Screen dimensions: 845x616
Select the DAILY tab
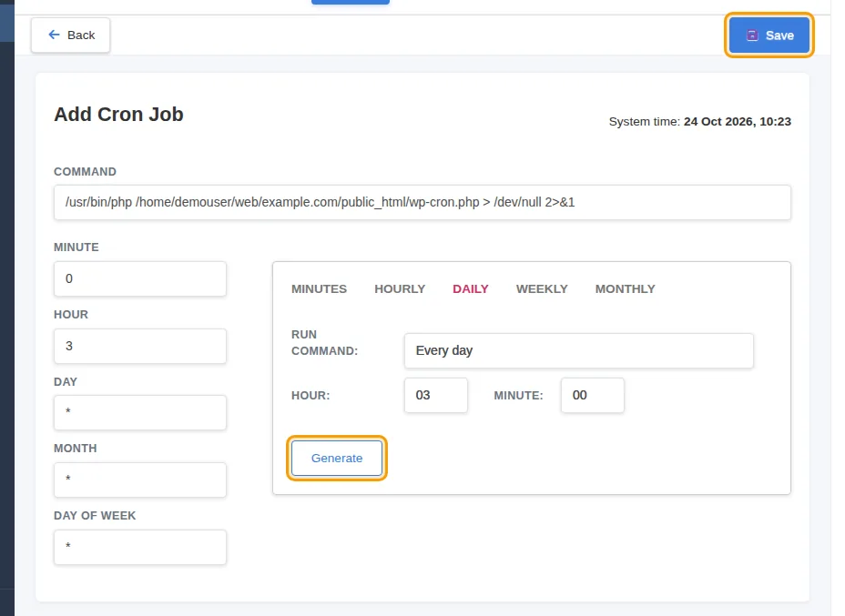(471, 289)
